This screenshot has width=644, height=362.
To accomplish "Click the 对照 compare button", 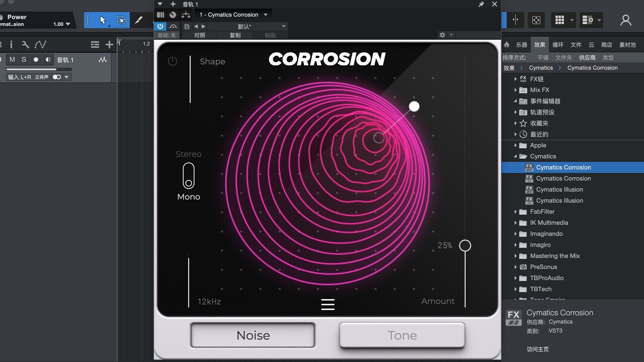I will (200, 35).
